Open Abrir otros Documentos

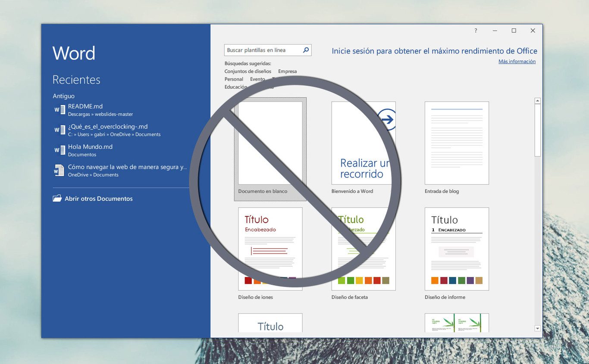pos(99,198)
